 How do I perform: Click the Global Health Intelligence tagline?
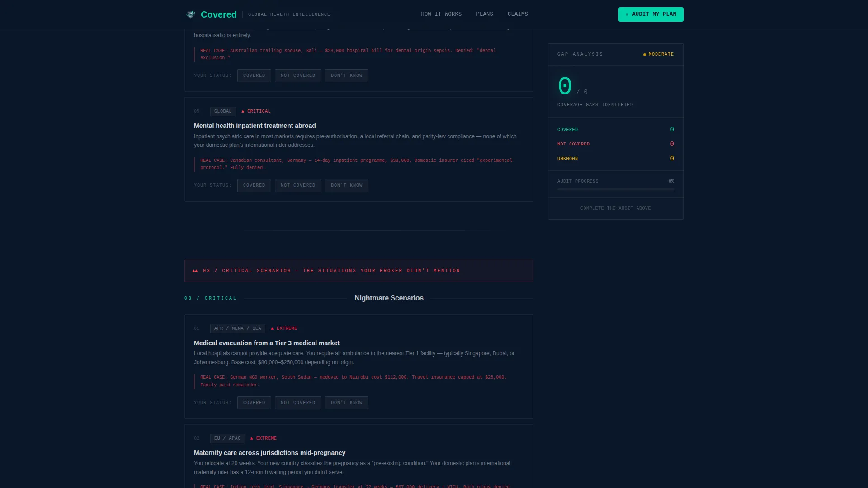coord(289,14)
